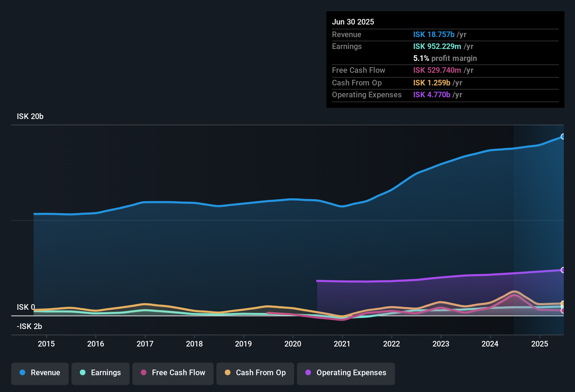Click the Cash From Op endpoint marker

click(x=563, y=304)
